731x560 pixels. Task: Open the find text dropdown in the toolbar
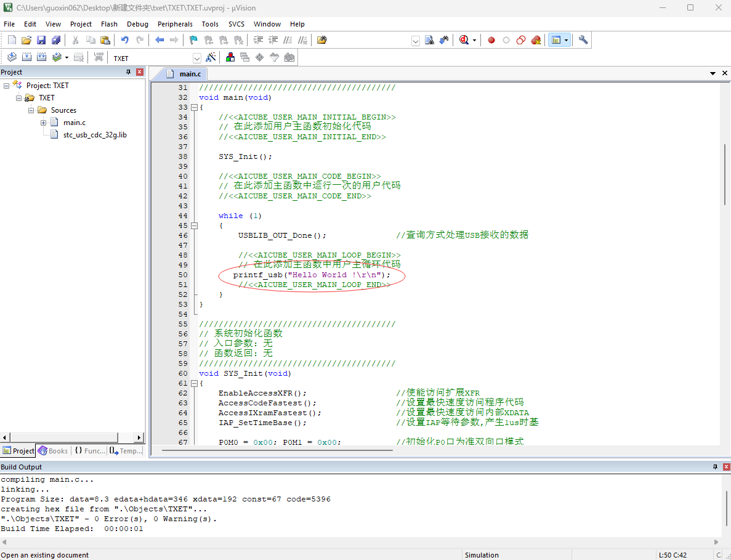coord(416,41)
